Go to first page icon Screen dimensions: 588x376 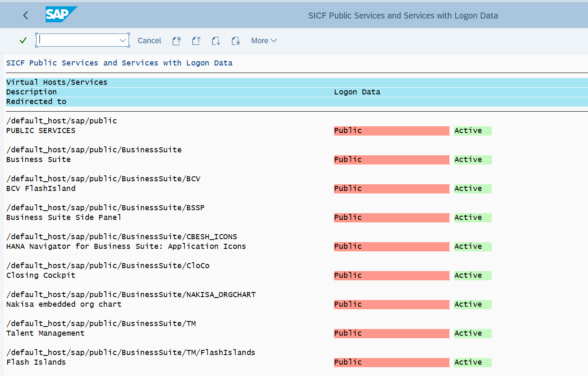point(176,41)
